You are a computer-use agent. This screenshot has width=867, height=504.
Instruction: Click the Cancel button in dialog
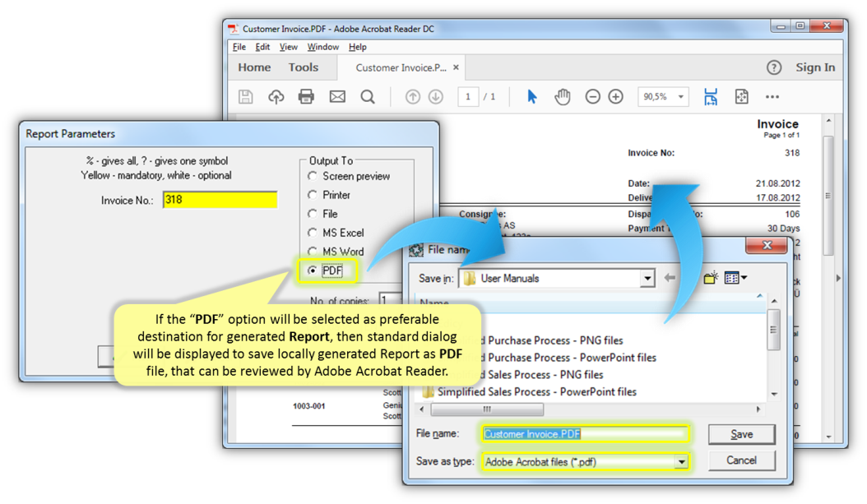coord(741,460)
